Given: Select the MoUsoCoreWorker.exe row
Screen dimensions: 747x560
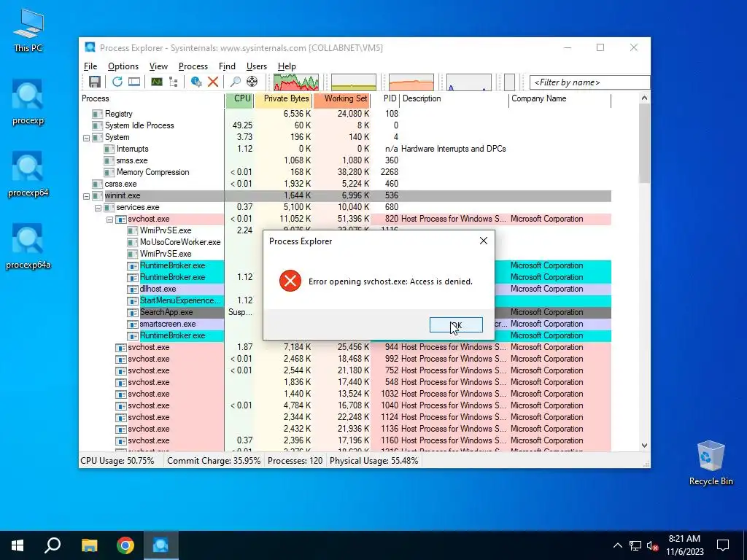Looking at the screenshot, I should click(180, 242).
